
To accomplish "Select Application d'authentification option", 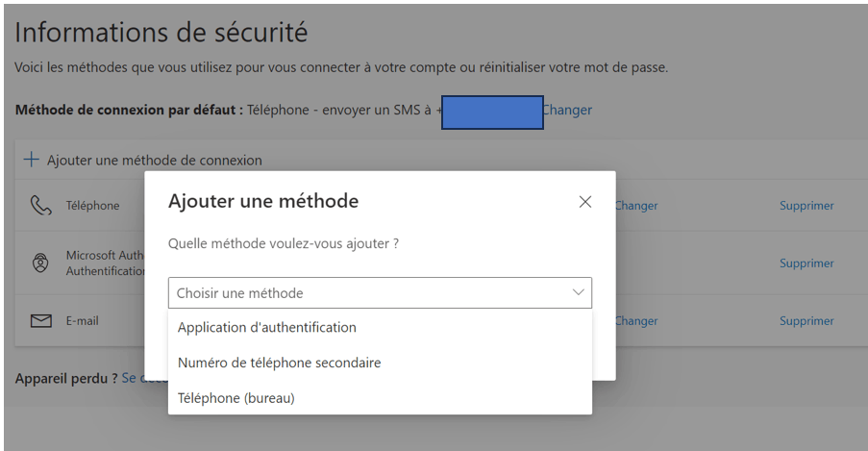I will [x=380, y=328].
